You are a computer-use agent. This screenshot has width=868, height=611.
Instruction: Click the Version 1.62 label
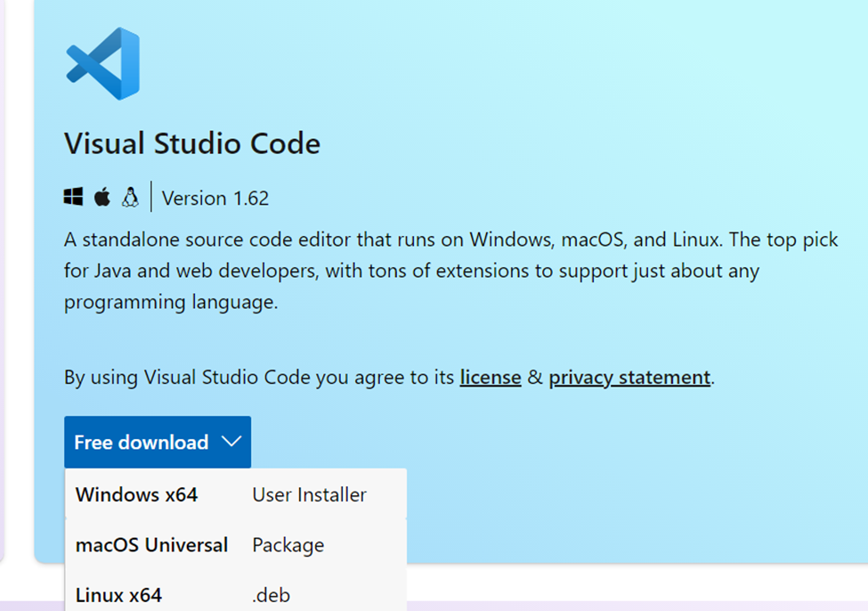(215, 199)
